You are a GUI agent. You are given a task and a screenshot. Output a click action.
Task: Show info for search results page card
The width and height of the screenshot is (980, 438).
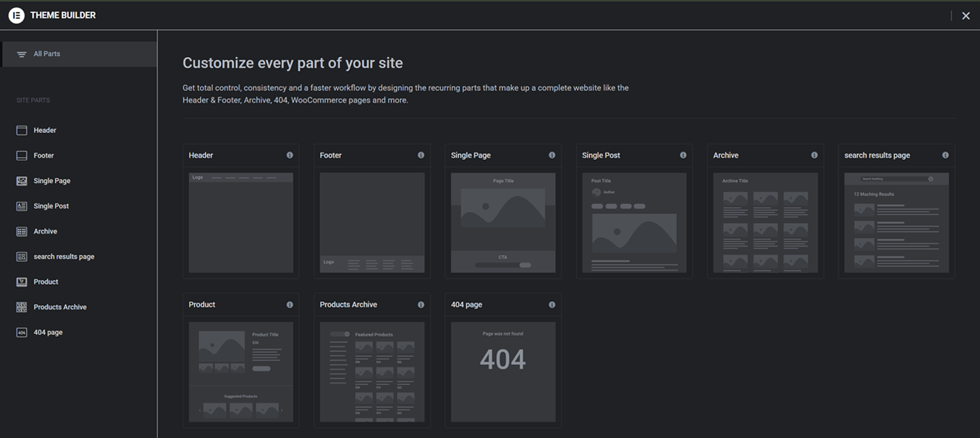point(945,155)
